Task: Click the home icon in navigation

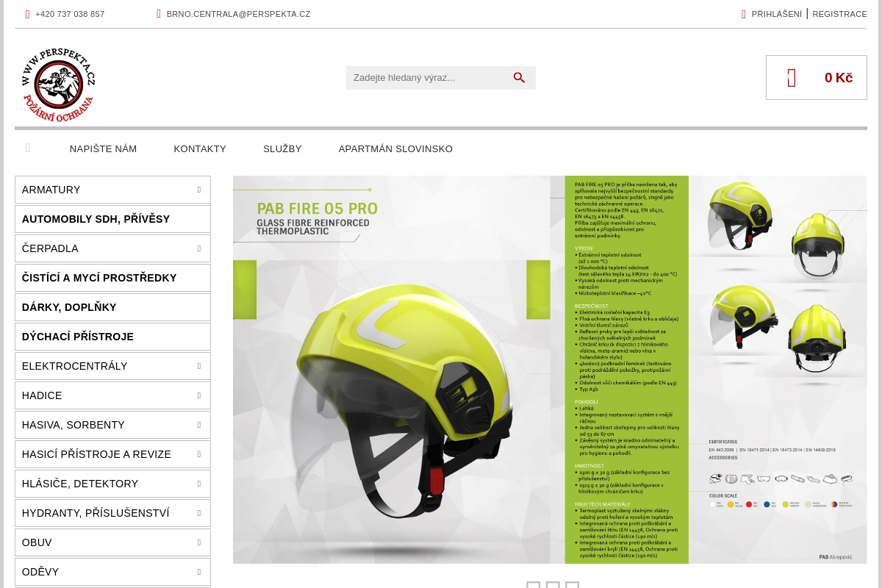Action: click(28, 148)
